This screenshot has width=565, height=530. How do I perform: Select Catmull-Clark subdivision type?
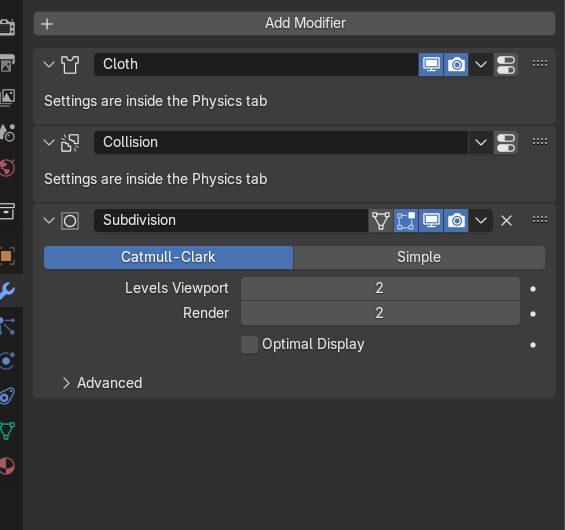pos(168,257)
